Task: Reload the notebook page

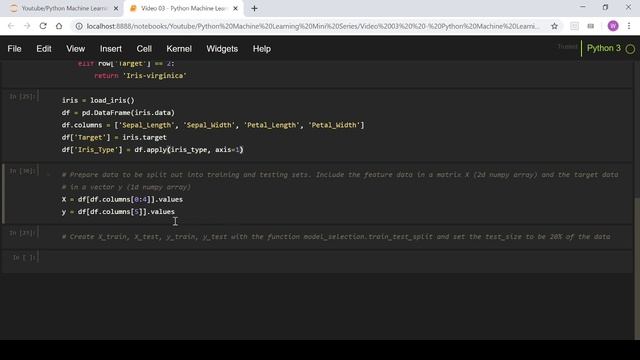Action: pos(43,26)
